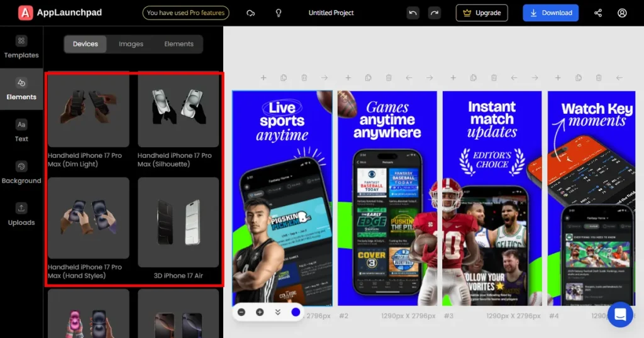644x338 pixels.
Task: Switch to the Elements tab in panel
Action: pyautogui.click(x=179, y=44)
